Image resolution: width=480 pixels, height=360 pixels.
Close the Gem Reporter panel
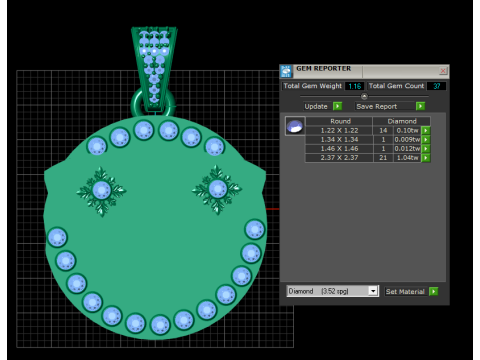tap(443, 71)
